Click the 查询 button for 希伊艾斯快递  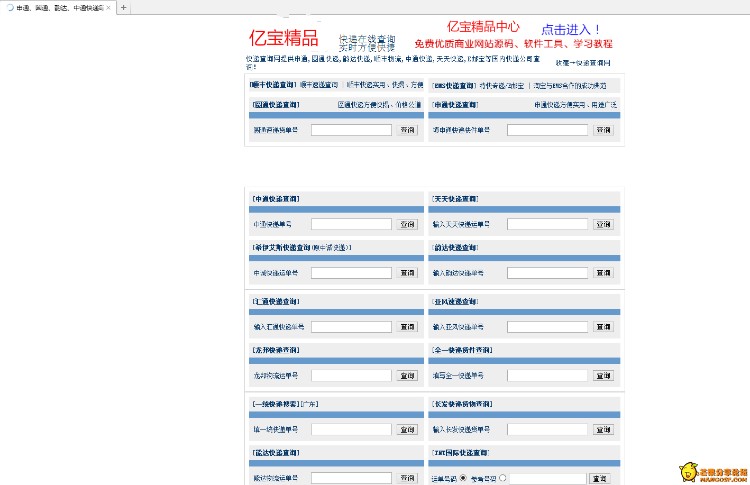(407, 273)
